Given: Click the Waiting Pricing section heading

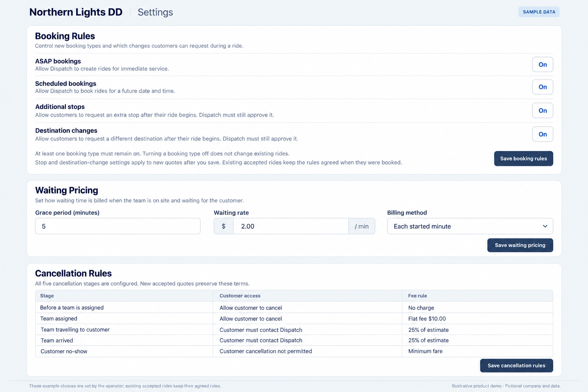Looking at the screenshot, I should click(67, 190).
